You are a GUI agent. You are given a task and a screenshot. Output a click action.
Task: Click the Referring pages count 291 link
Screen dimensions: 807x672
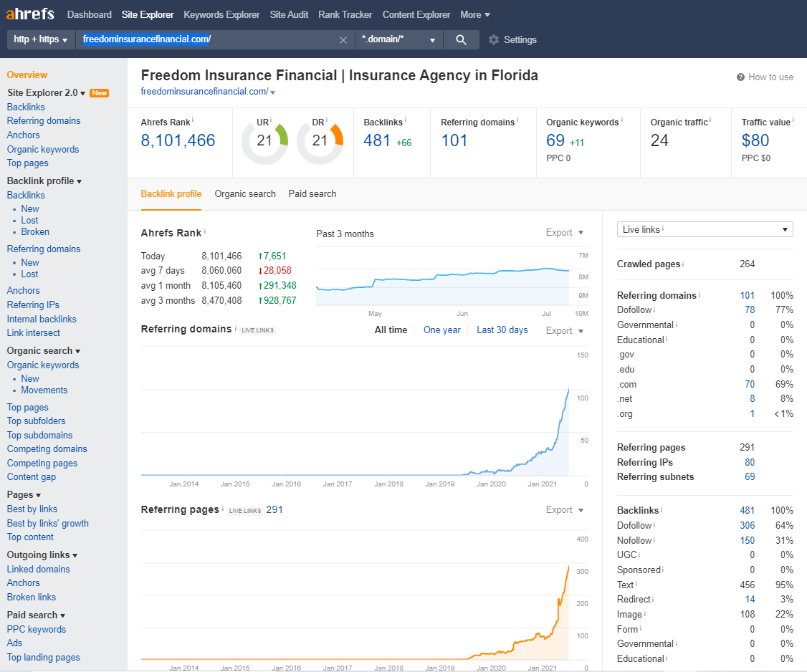pos(274,510)
